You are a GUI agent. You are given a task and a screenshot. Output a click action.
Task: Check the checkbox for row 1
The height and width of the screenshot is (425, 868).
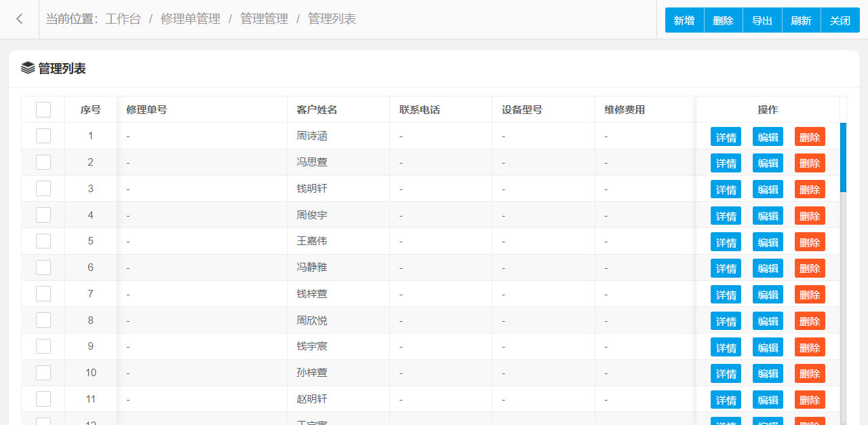coord(43,136)
